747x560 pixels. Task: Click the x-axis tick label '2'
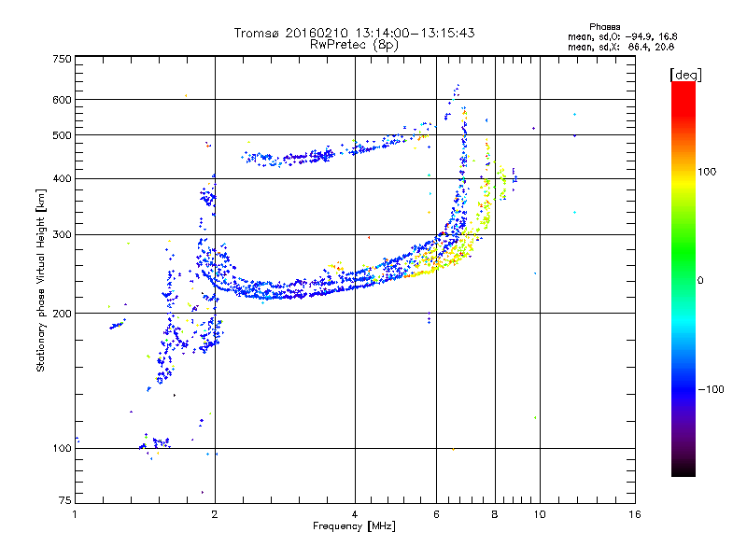click(215, 514)
